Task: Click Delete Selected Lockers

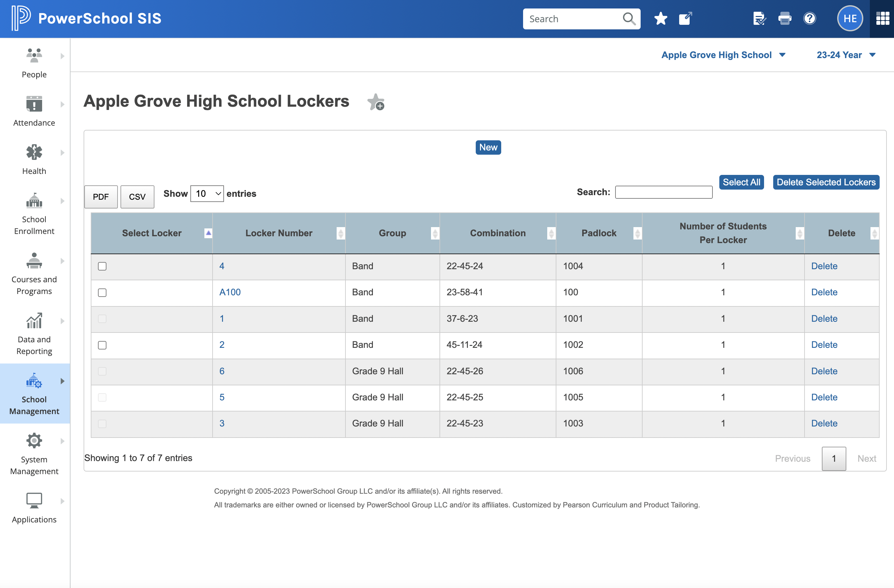Action: click(x=826, y=182)
